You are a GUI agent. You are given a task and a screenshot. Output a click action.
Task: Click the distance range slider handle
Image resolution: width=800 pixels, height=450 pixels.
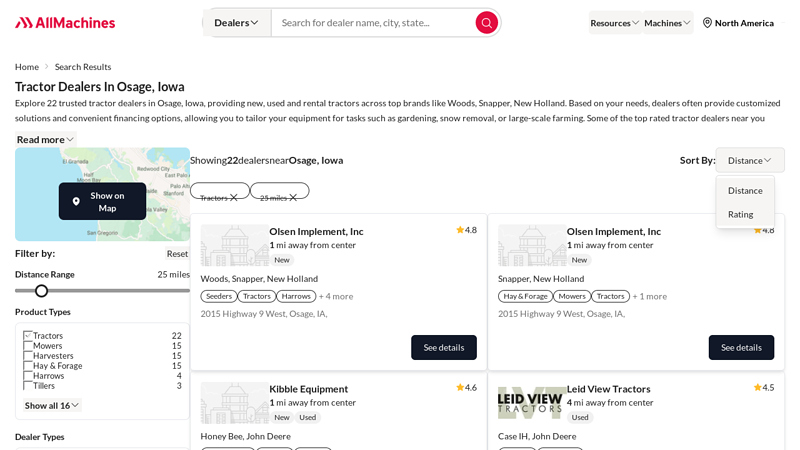[41, 291]
